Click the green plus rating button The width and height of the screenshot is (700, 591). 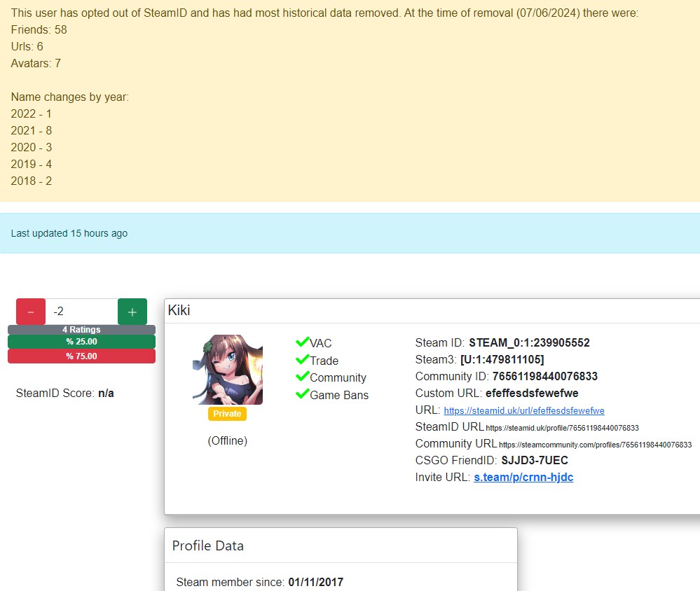[132, 312]
